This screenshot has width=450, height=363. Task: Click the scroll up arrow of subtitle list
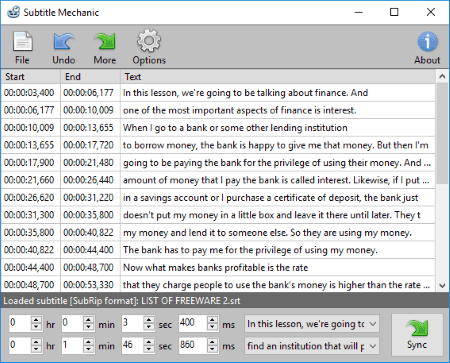[x=442, y=77]
